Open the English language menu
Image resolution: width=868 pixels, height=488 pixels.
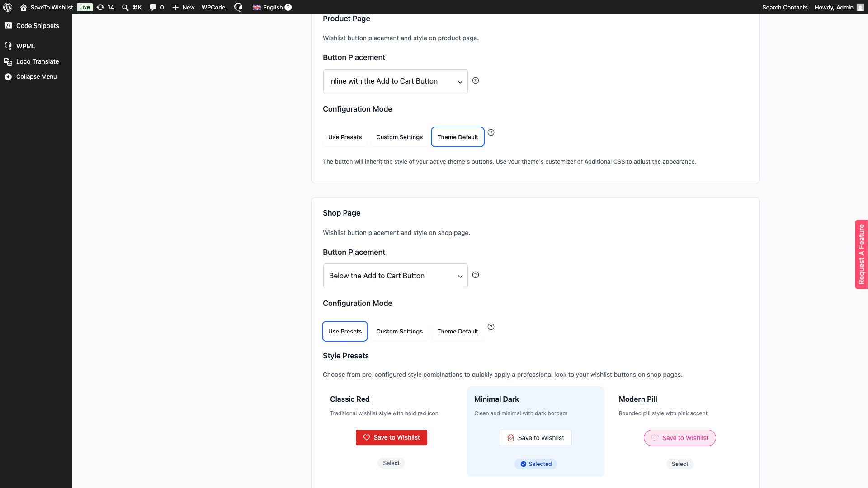(273, 7)
